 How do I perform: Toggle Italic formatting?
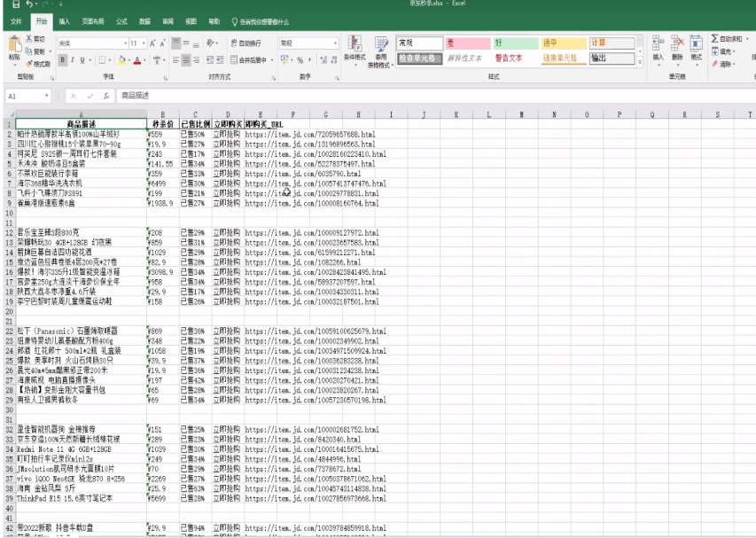tap(73, 60)
